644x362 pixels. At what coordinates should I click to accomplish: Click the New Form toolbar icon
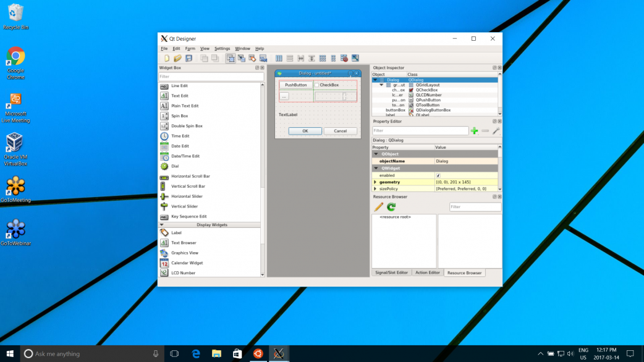[166, 58]
